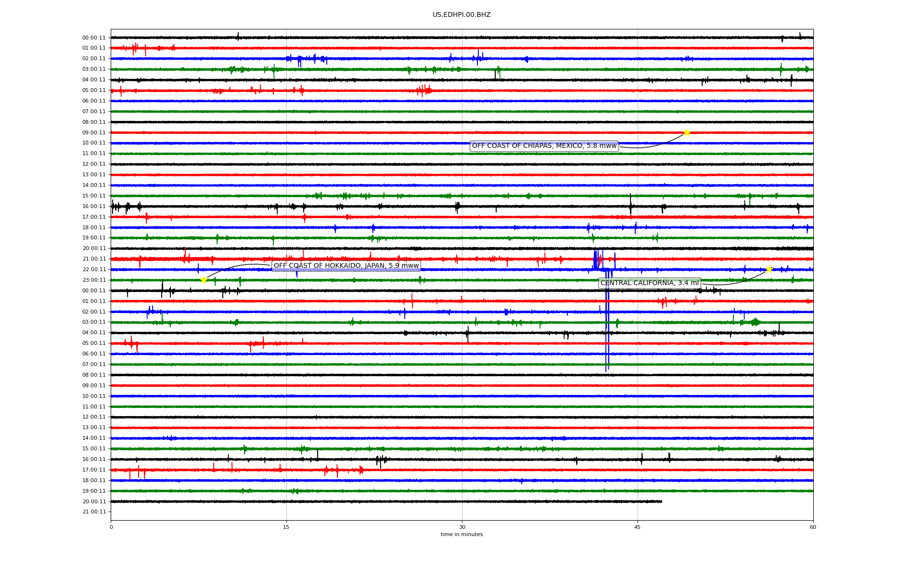Screen dimensions: 924x578
Task: Select the 'OFF COAST OF HOKKAIDO, JAPAN, 5.9 mww' annotation
Action: (346, 266)
